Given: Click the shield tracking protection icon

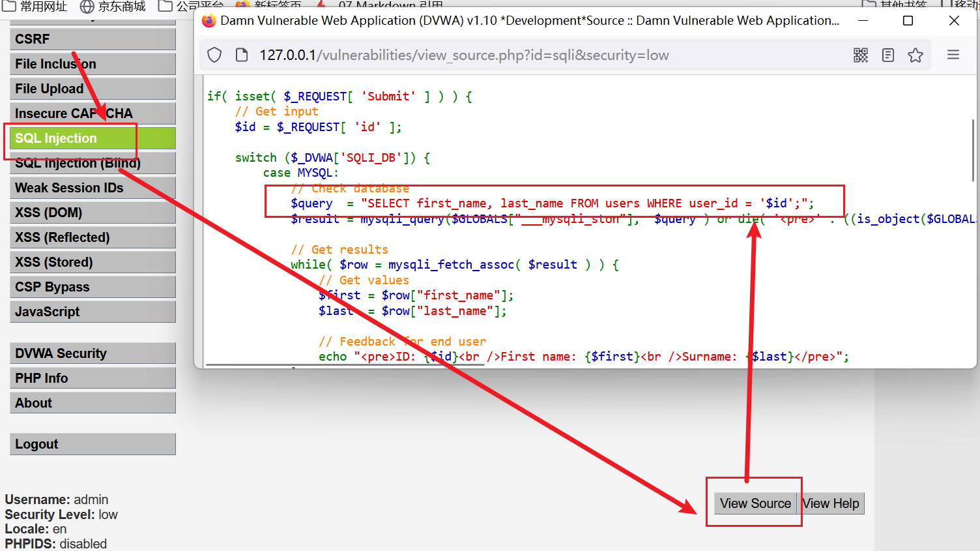Looking at the screenshot, I should [x=214, y=55].
